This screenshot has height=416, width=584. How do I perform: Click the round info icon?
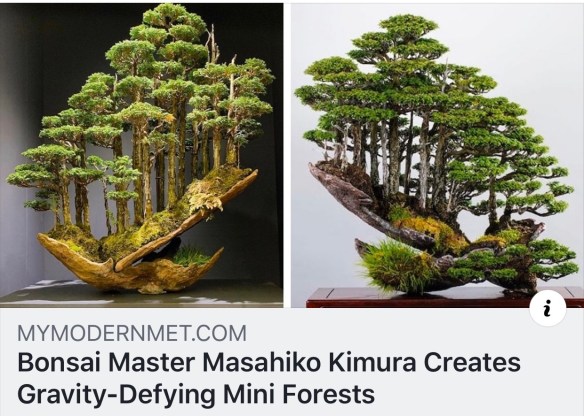pos(548,308)
